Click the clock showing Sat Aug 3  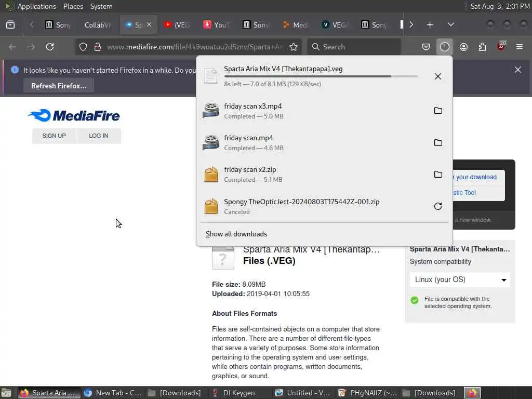[x=499, y=6]
